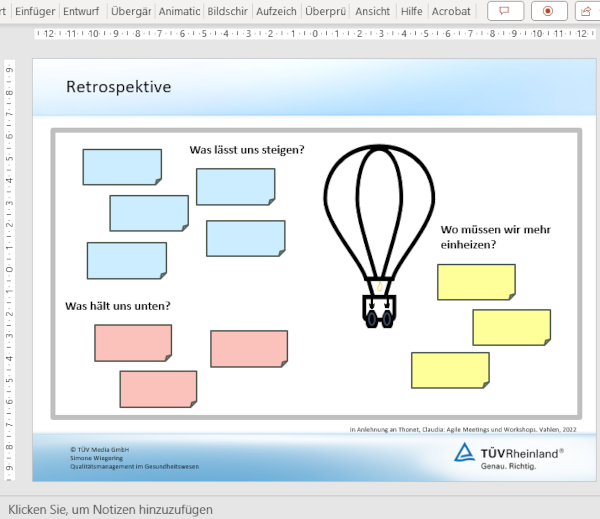Click the notes field to add notes
Image resolution: width=600 pixels, height=519 pixels.
(110, 509)
